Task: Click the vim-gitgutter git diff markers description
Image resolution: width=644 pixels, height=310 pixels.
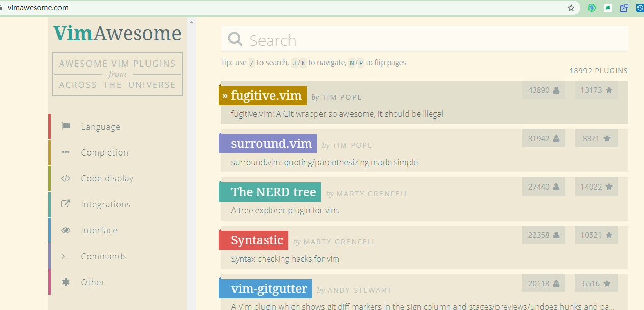Action: point(423,306)
